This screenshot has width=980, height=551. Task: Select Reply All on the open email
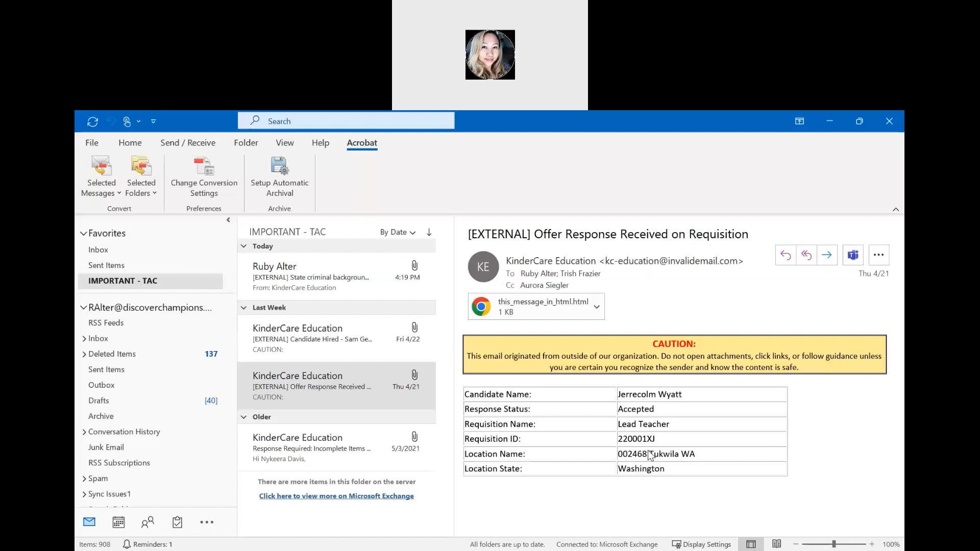pos(806,255)
